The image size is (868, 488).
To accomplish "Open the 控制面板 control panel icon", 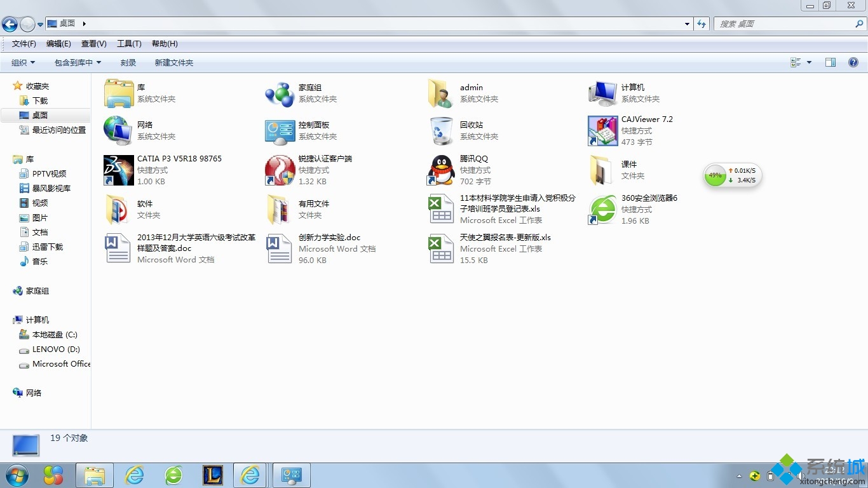I will coord(280,131).
